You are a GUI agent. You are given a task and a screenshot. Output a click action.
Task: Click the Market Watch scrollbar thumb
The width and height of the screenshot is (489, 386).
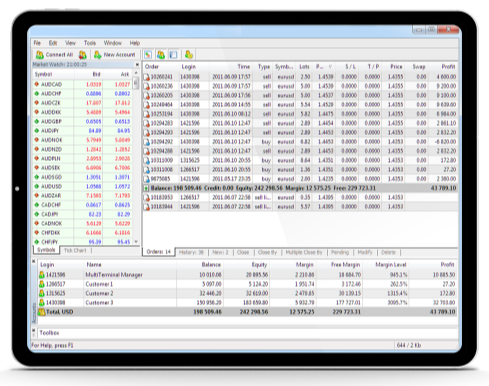pos(136,83)
